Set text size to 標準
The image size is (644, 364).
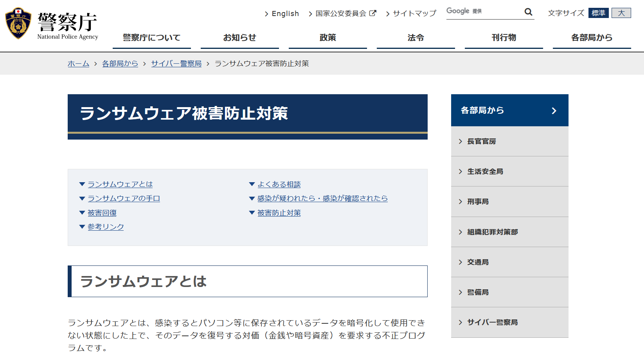point(598,13)
